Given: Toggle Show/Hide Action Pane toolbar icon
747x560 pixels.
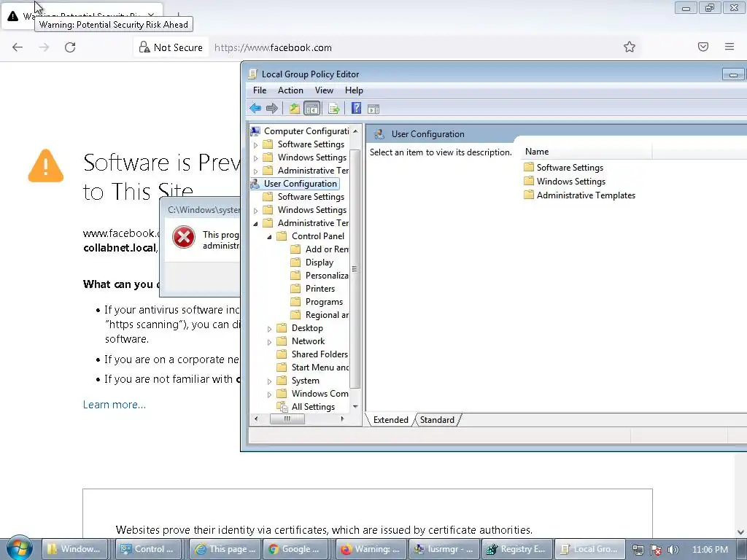Looking at the screenshot, I should (x=373, y=109).
